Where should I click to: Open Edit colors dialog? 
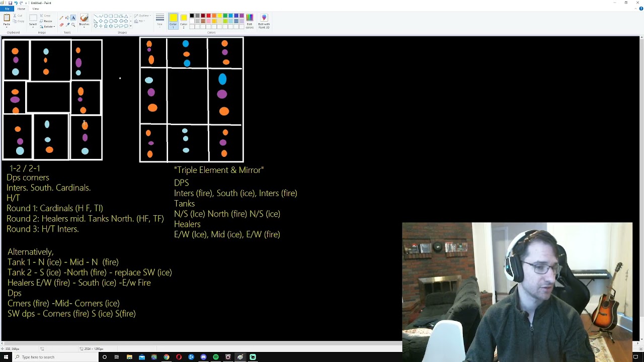click(250, 21)
